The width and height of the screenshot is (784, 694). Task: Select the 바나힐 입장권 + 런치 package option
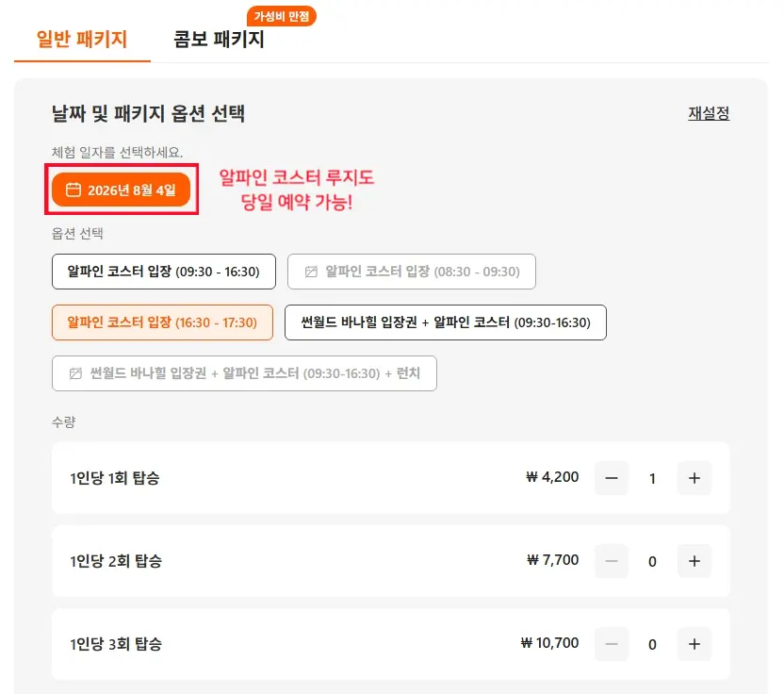click(x=244, y=373)
